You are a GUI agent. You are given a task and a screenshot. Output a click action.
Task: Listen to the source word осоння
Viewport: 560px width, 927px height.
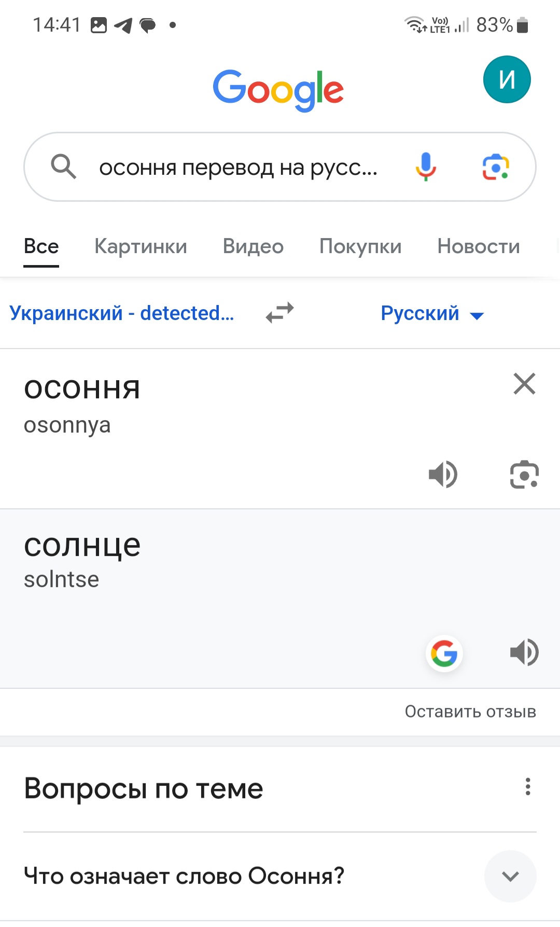(443, 474)
